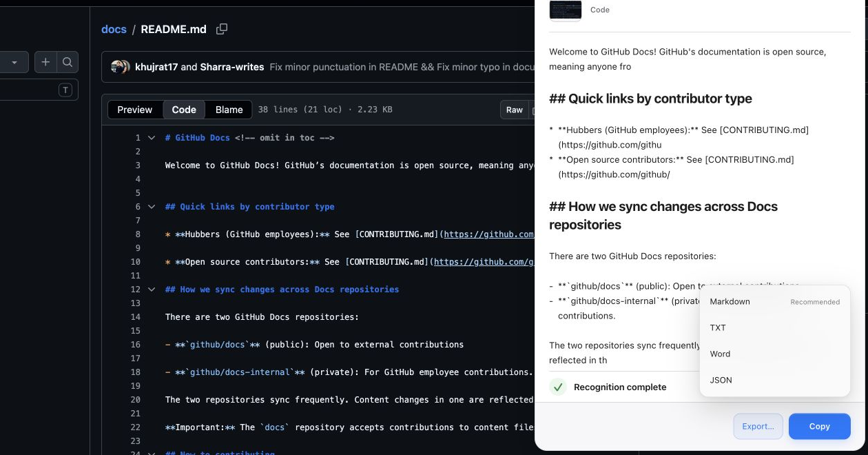The height and width of the screenshot is (455, 868).
Task: Open the Export... dropdown button
Action: [758, 426]
